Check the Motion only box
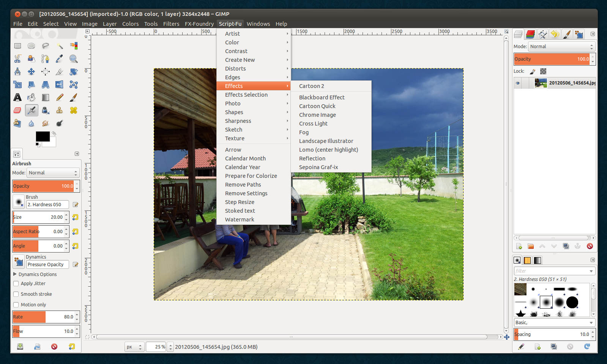This screenshot has width=607, height=364. click(x=16, y=305)
